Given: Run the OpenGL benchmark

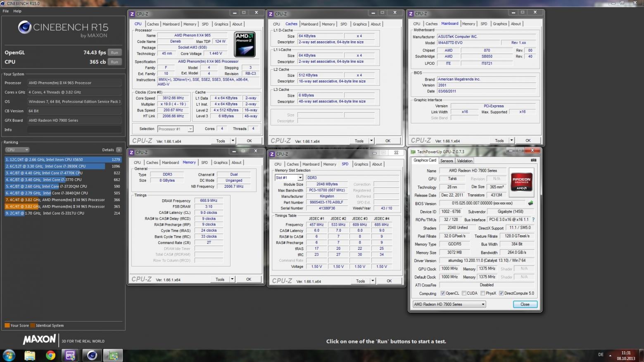Looking at the screenshot, I should click(114, 53).
